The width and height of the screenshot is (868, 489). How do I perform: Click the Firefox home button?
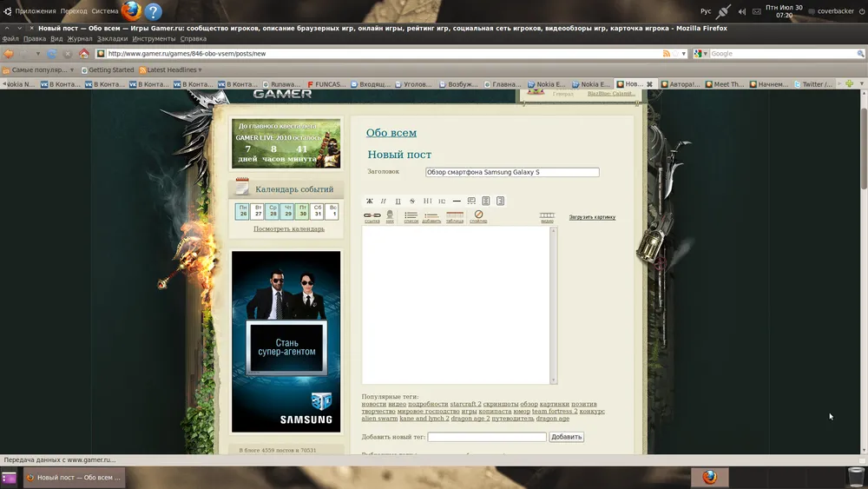(x=83, y=54)
